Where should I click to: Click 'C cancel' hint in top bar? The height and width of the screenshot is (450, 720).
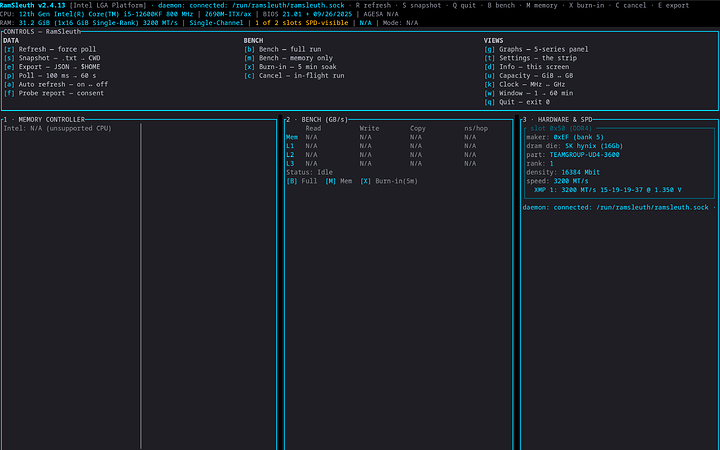click(631, 6)
